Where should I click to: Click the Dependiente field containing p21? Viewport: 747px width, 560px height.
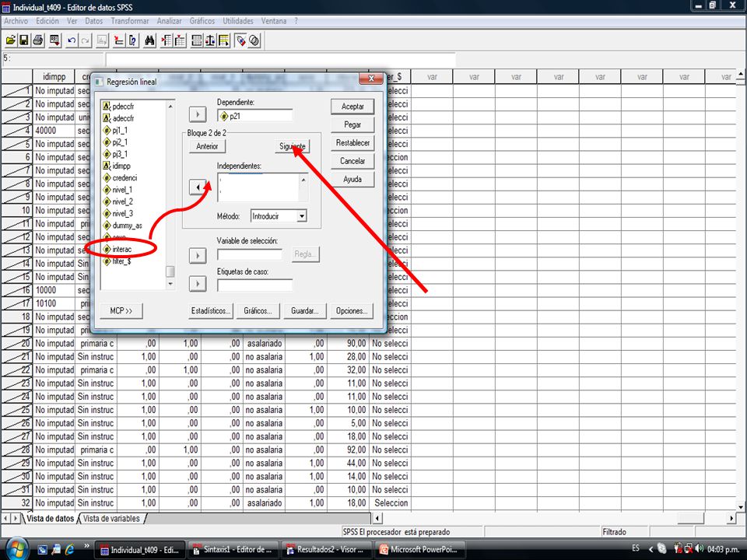click(x=255, y=116)
